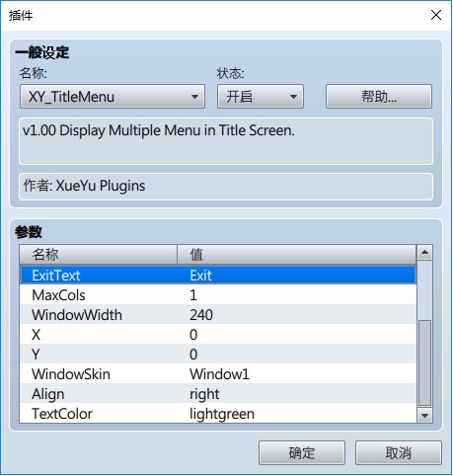
Task: Click the scrollbar down arrow
Action: (424, 416)
